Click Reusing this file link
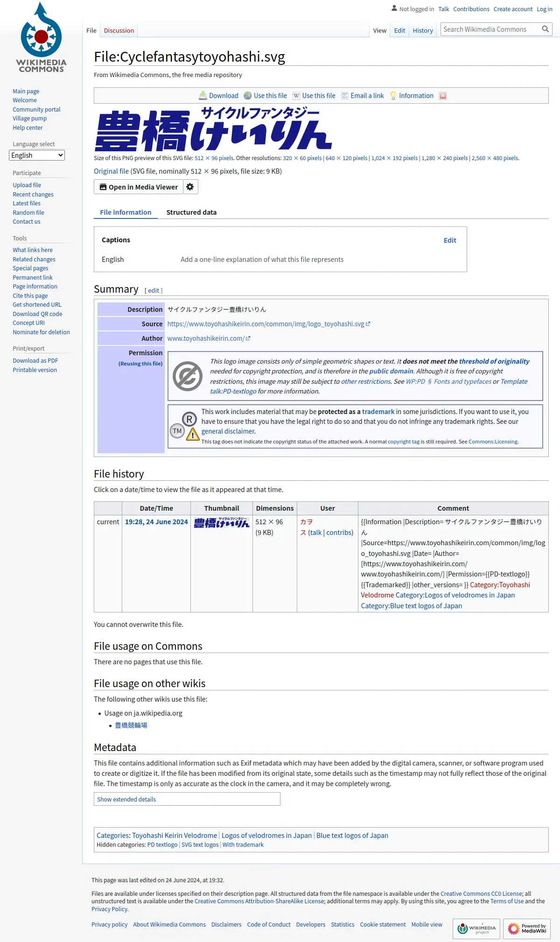 pyautogui.click(x=141, y=364)
